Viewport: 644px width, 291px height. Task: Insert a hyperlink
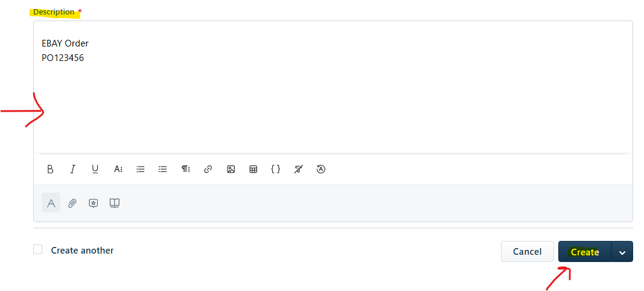[208, 169]
